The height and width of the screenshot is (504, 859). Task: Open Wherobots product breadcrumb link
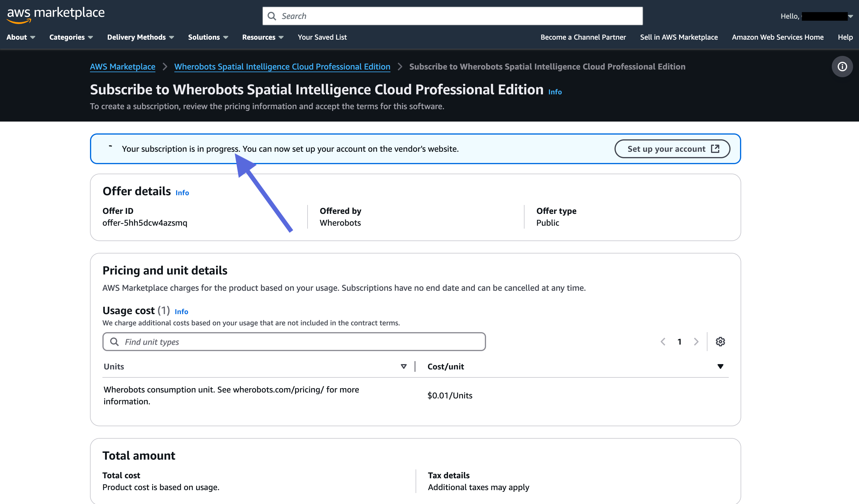(x=282, y=67)
